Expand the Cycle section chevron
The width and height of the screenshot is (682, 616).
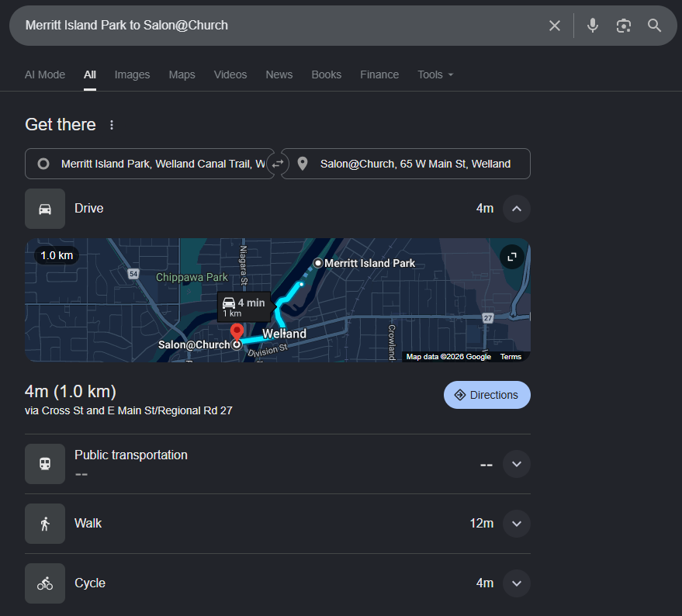click(516, 583)
